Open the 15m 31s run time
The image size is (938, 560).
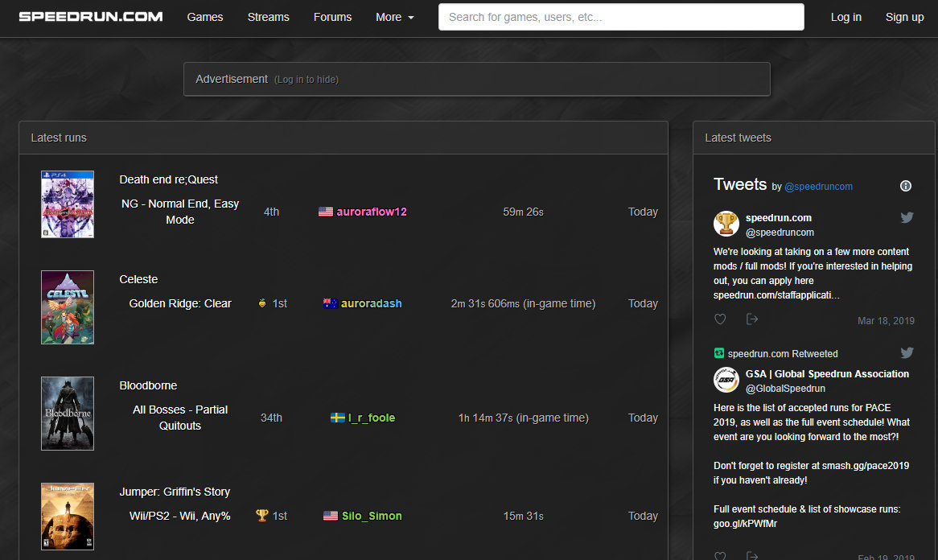coord(524,516)
